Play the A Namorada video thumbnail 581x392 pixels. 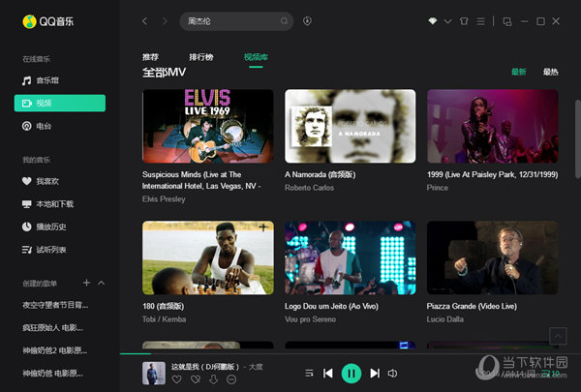pos(351,126)
